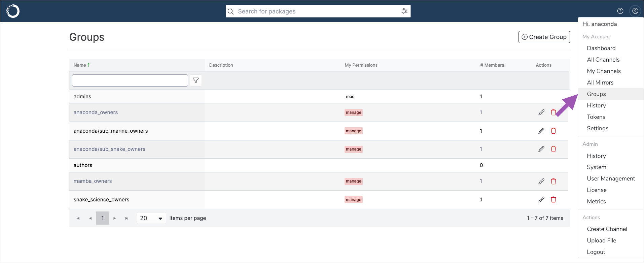Image resolution: width=644 pixels, height=263 pixels.
Task: Go to the previous page of results
Action: [x=90, y=218]
